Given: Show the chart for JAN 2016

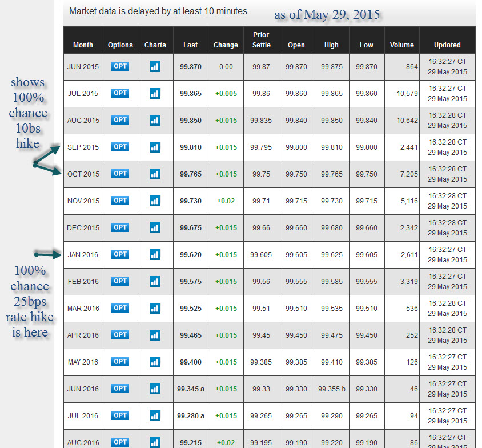Looking at the screenshot, I should click(155, 255).
